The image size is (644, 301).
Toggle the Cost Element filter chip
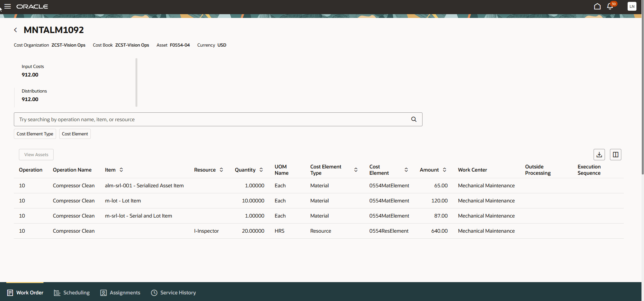(x=75, y=134)
